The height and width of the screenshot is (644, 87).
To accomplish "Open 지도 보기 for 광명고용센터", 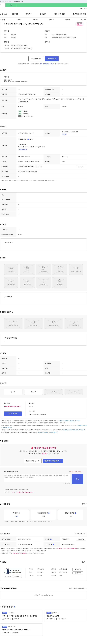I will click(81, 539).
